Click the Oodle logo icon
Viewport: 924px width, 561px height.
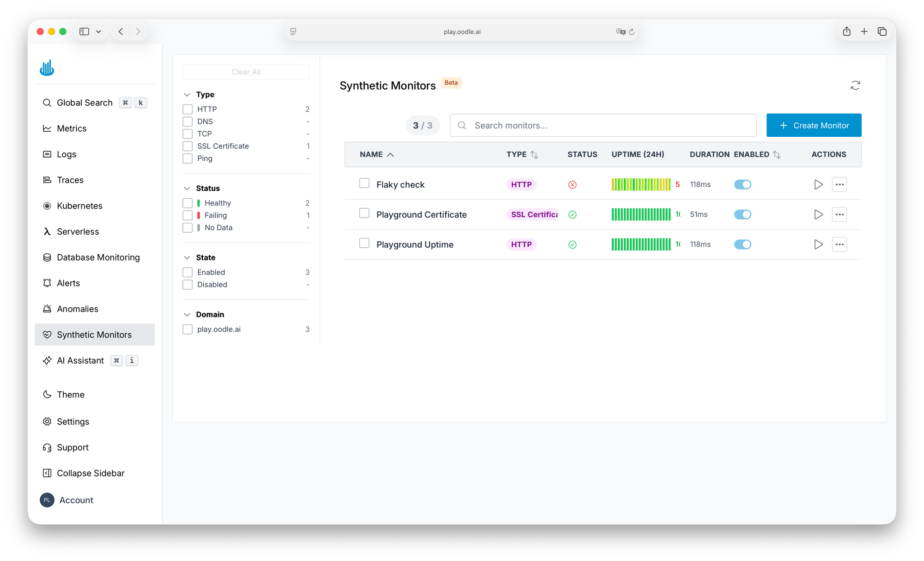pyautogui.click(x=47, y=68)
